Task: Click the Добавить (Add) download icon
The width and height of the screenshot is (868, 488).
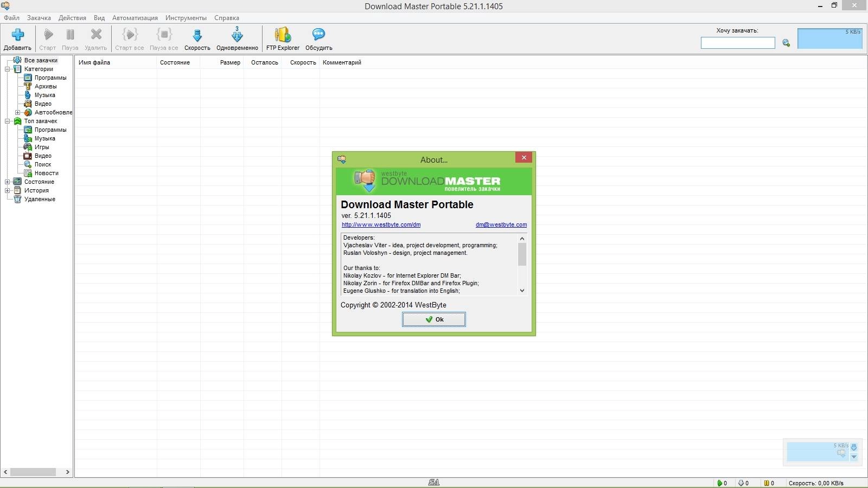Action: coord(17,35)
